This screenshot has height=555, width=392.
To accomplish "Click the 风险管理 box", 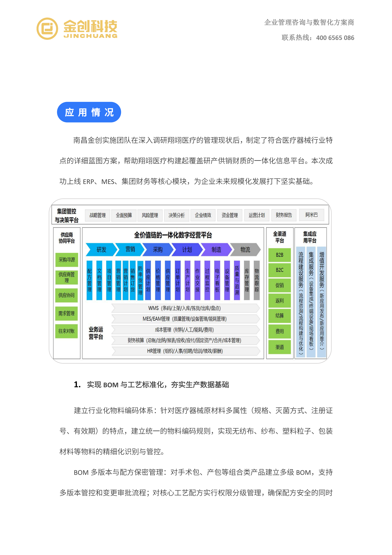I will [150, 215].
